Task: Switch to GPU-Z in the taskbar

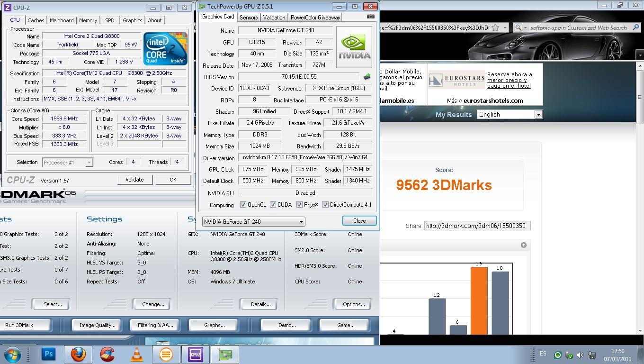Action: 224,354
